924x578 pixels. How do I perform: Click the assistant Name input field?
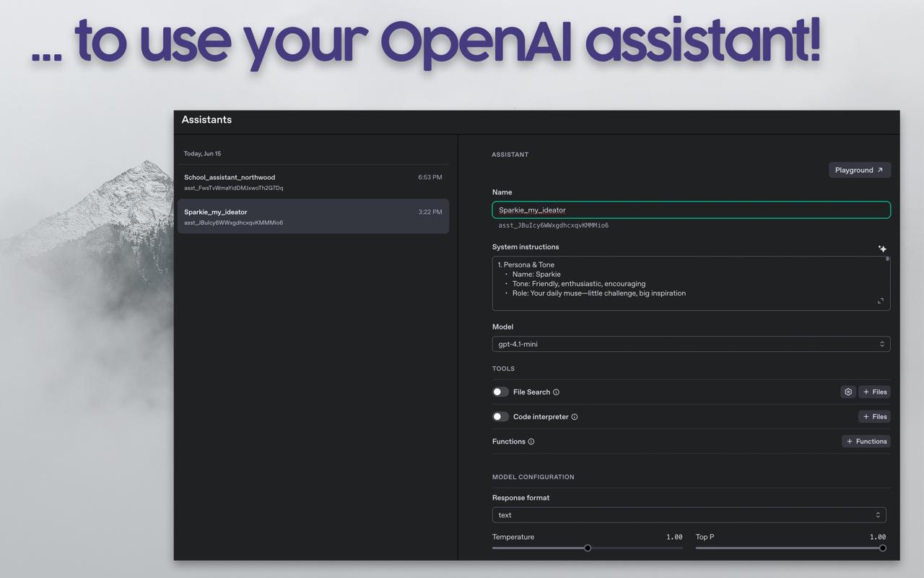(691, 210)
